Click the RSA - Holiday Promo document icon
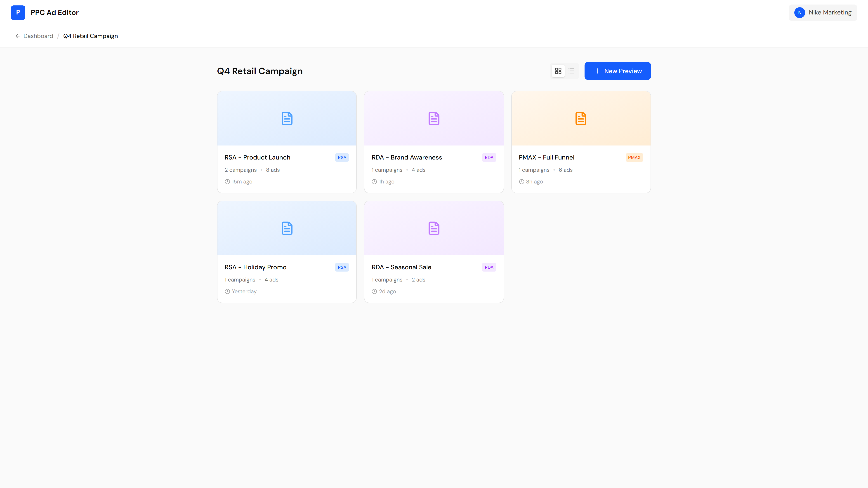This screenshot has width=868, height=488. 287,228
